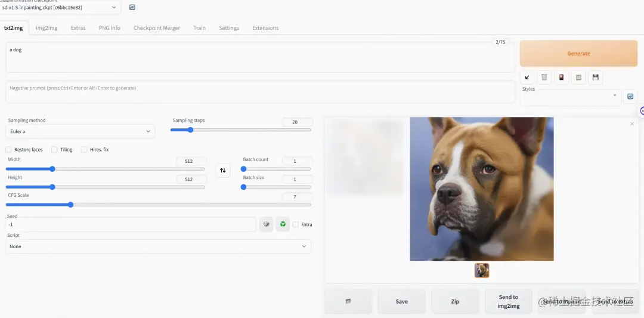The height and width of the screenshot is (318, 644).
Task: Click the Batch count number field
Action: click(x=298, y=161)
